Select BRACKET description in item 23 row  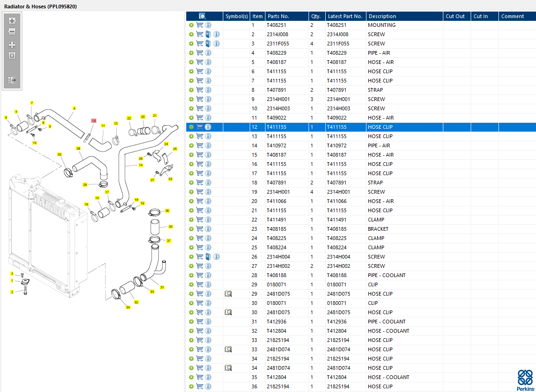378,229
